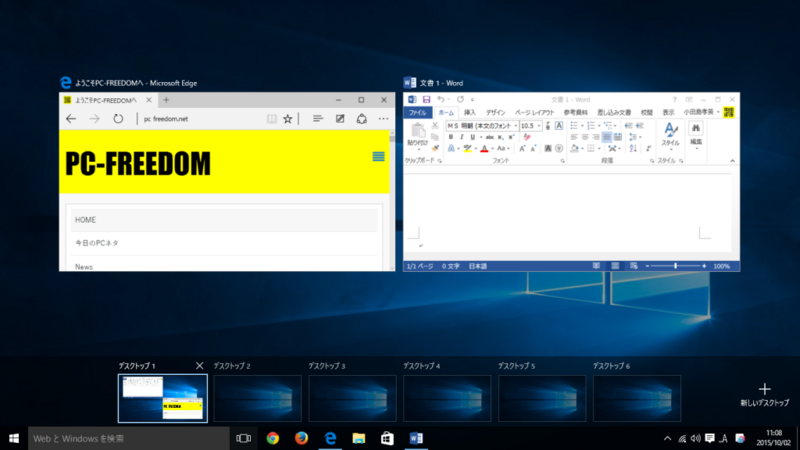Click the Save icon in Word title bar
The height and width of the screenshot is (450, 800).
pyautogui.click(x=427, y=99)
